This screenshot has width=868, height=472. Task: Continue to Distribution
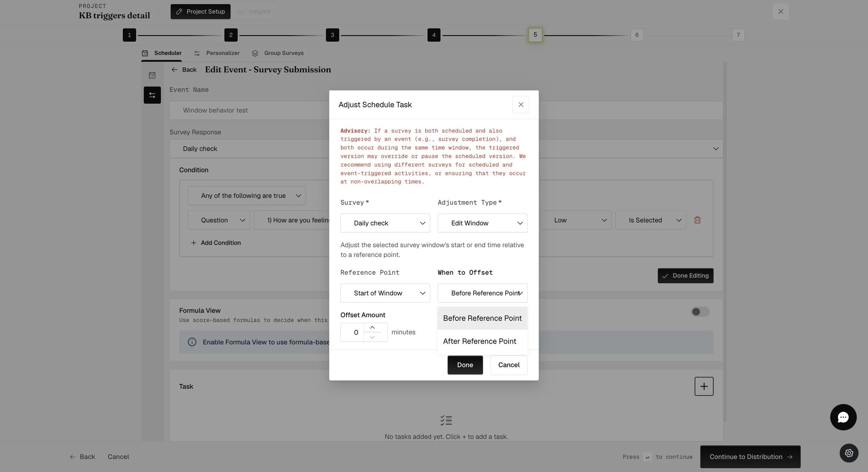pos(750,457)
